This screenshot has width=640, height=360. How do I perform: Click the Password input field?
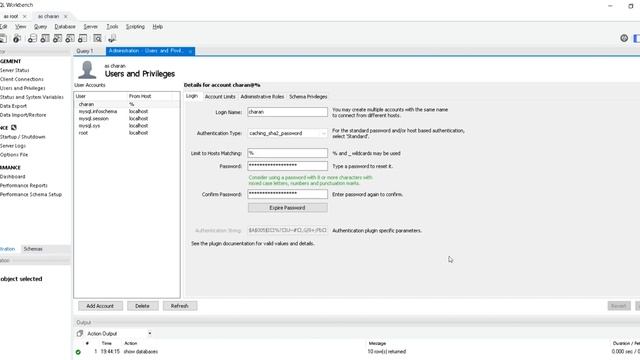[287, 166]
